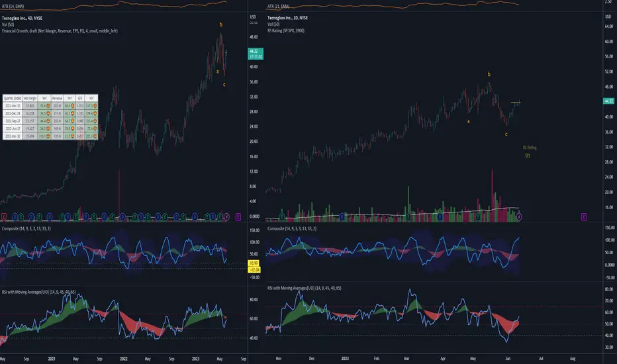Click the blue D dividend marker near April on the 1D chart
This screenshot has width=617, height=364.
(x=440, y=217)
